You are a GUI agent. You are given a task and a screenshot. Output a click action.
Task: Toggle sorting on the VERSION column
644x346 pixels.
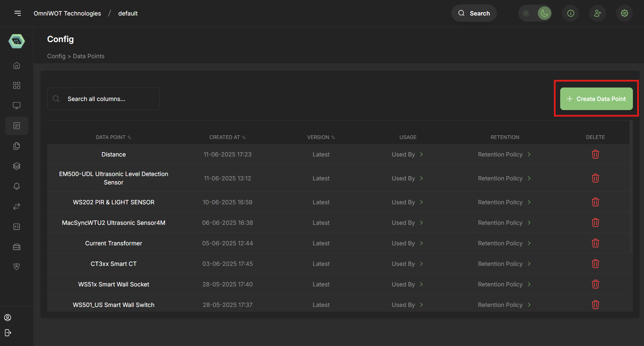coord(320,137)
